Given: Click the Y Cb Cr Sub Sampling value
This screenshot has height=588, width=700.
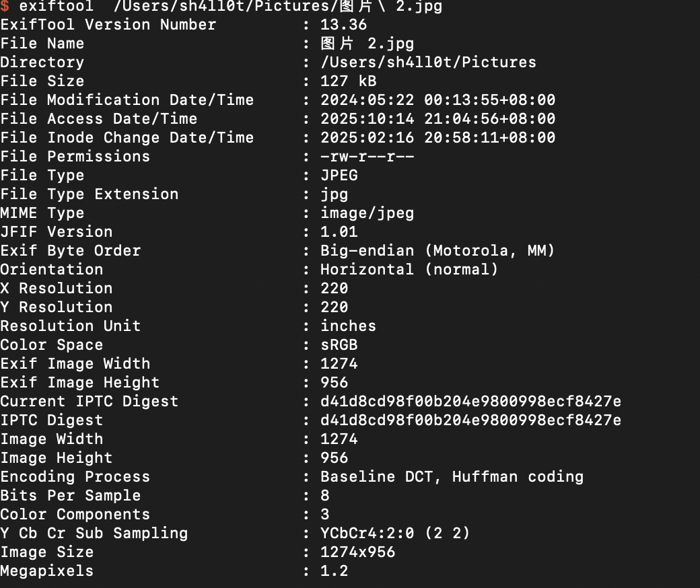Looking at the screenshot, I should click(395, 534).
